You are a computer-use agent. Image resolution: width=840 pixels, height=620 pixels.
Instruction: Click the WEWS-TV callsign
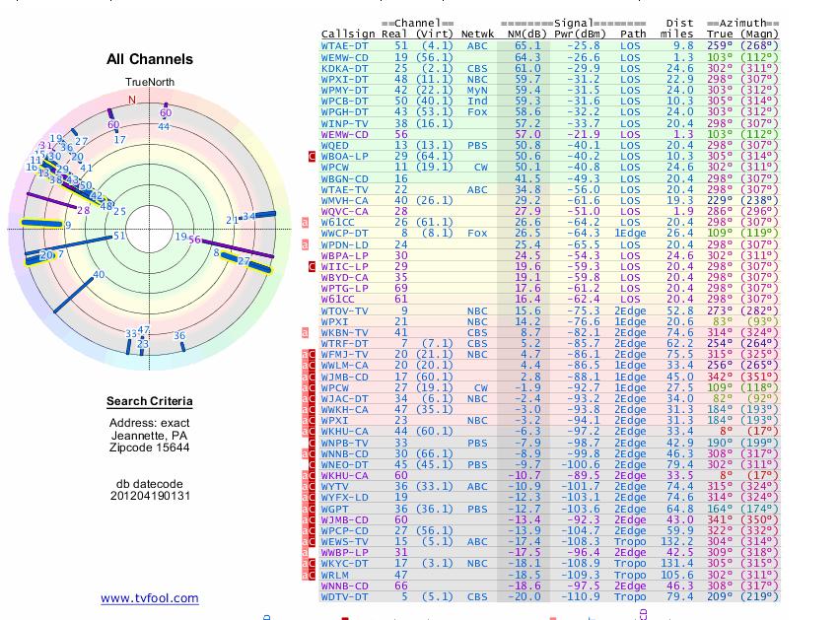344,542
